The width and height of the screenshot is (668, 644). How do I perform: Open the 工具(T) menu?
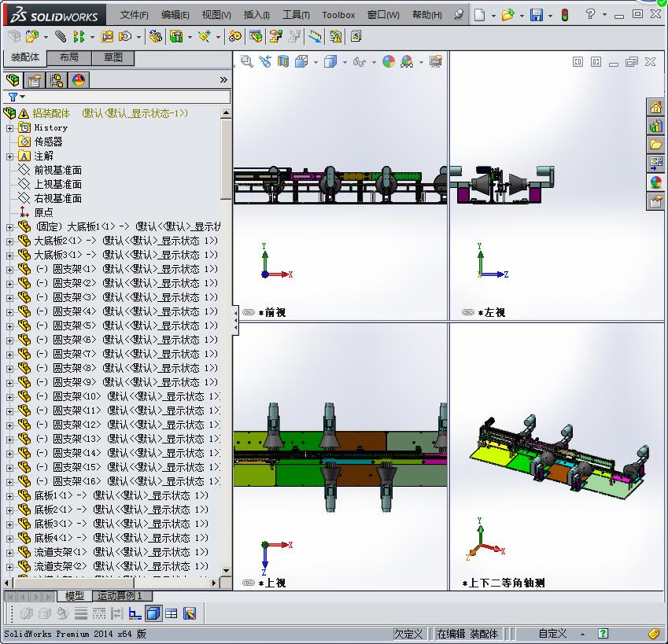point(296,15)
